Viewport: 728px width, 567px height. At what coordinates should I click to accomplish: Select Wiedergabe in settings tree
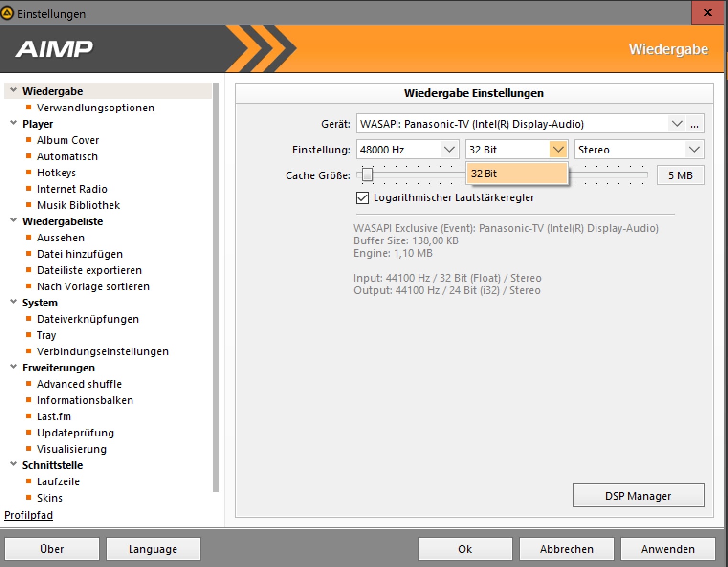pos(53,91)
